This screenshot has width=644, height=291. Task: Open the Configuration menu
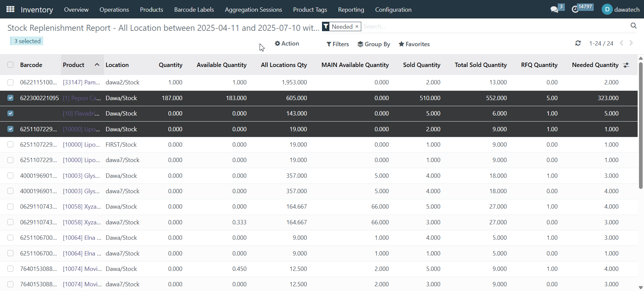(x=393, y=10)
